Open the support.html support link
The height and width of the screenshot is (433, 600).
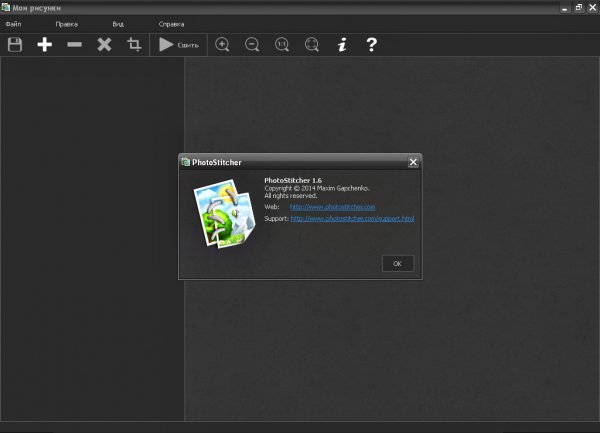[352, 218]
